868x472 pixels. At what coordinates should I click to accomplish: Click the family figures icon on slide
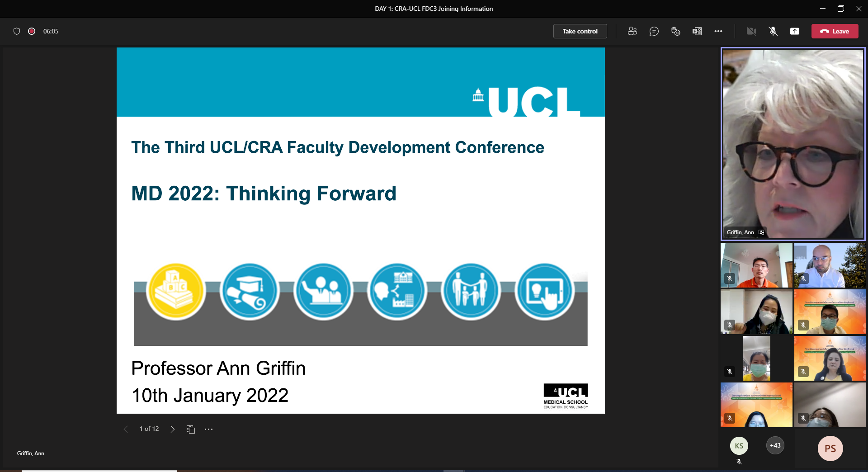coord(471,291)
